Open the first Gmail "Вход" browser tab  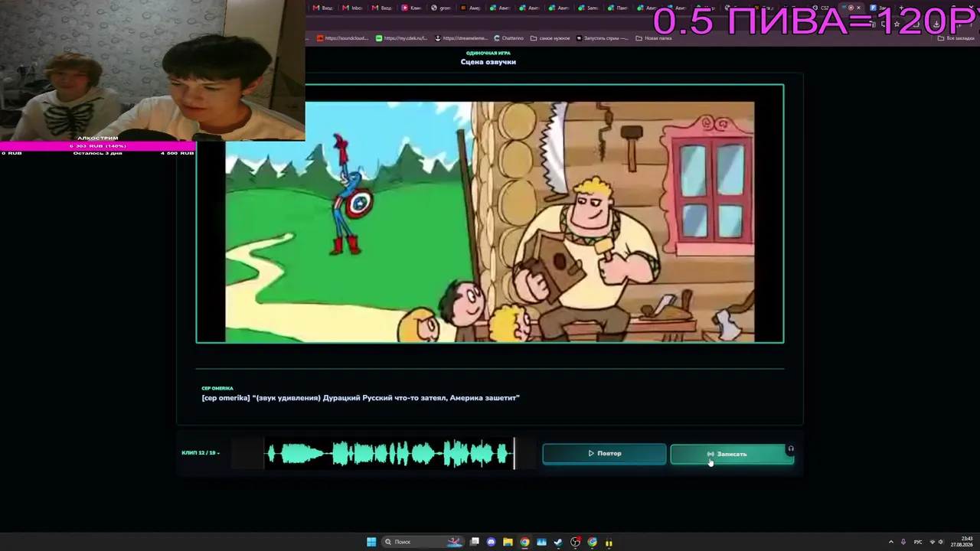pos(322,8)
